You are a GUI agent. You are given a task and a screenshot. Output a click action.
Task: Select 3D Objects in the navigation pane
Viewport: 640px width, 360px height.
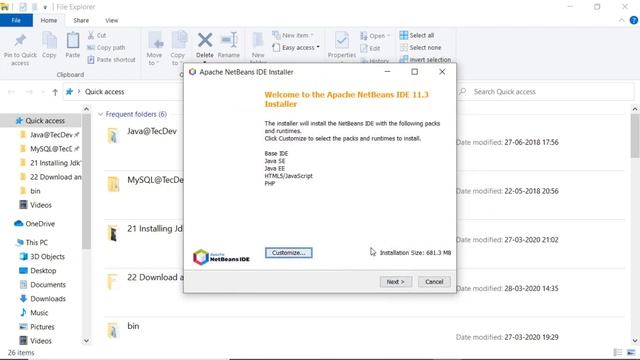point(42,256)
